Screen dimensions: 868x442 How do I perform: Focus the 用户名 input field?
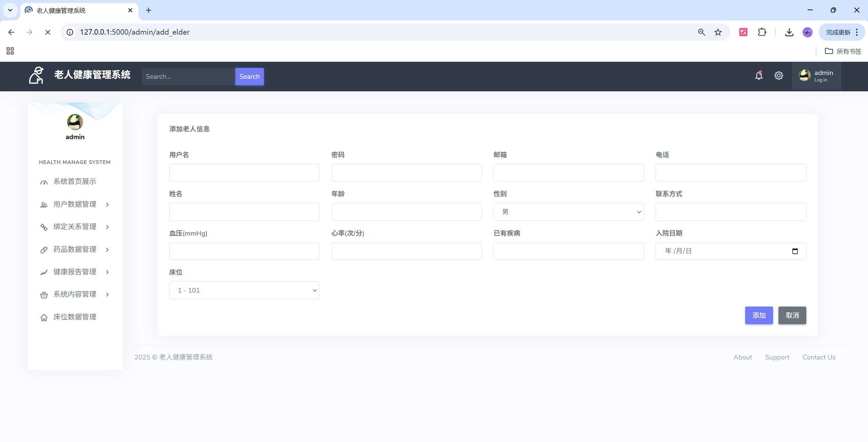[x=244, y=173]
